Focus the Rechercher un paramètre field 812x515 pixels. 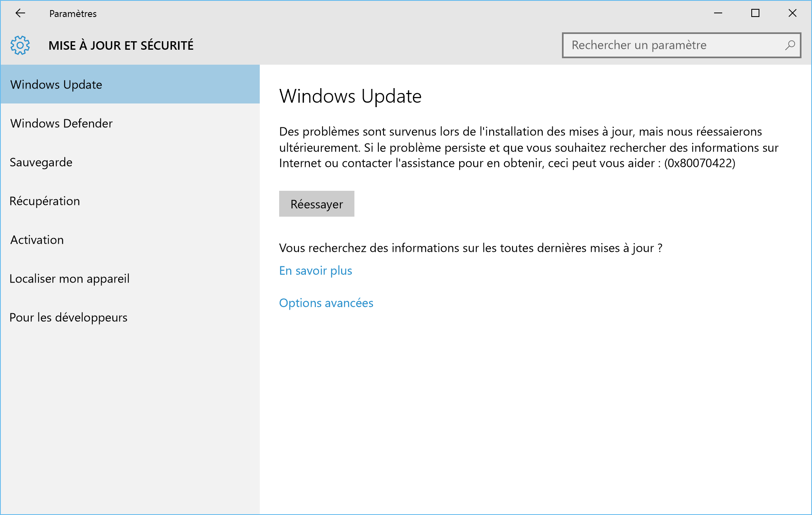682,45
